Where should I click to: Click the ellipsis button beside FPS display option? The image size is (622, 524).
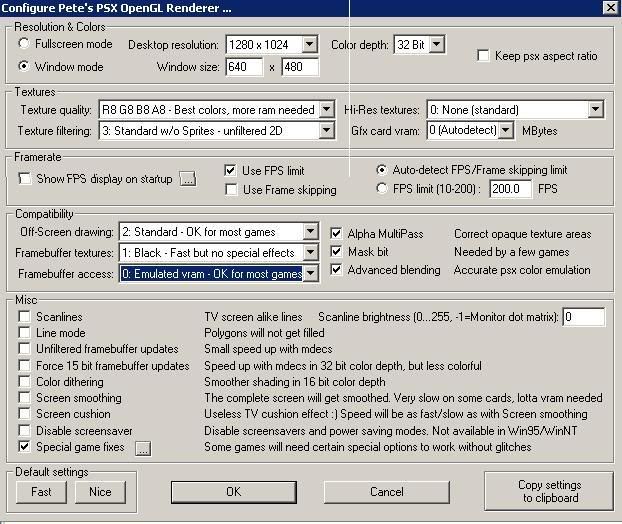(x=188, y=179)
